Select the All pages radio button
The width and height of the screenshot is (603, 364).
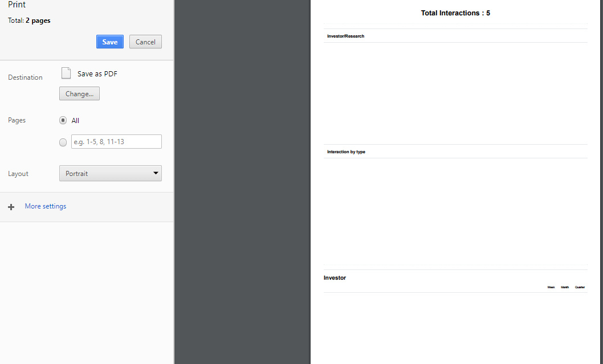tap(63, 120)
